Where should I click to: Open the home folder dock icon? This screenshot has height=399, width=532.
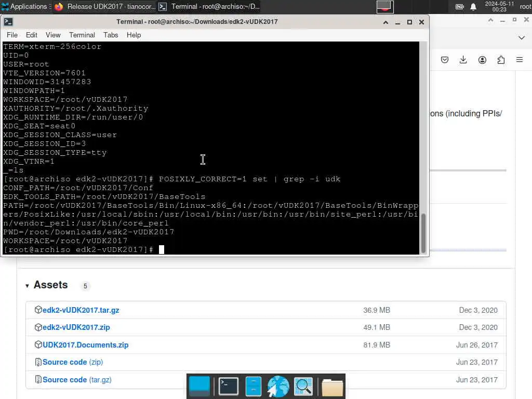pyautogui.click(x=332, y=387)
